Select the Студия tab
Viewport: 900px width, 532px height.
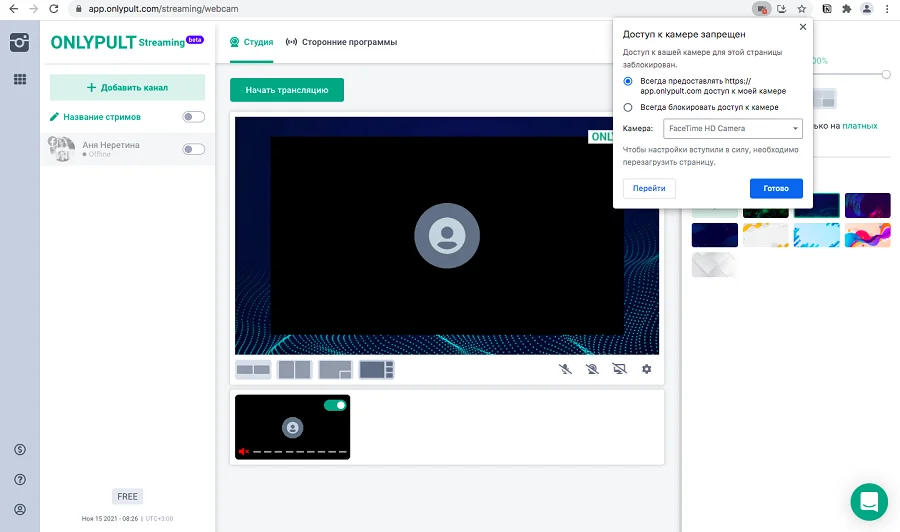[x=251, y=42]
